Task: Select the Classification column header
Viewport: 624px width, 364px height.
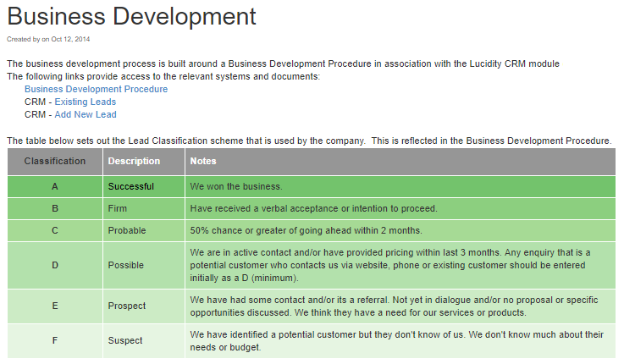Action: coord(55,161)
